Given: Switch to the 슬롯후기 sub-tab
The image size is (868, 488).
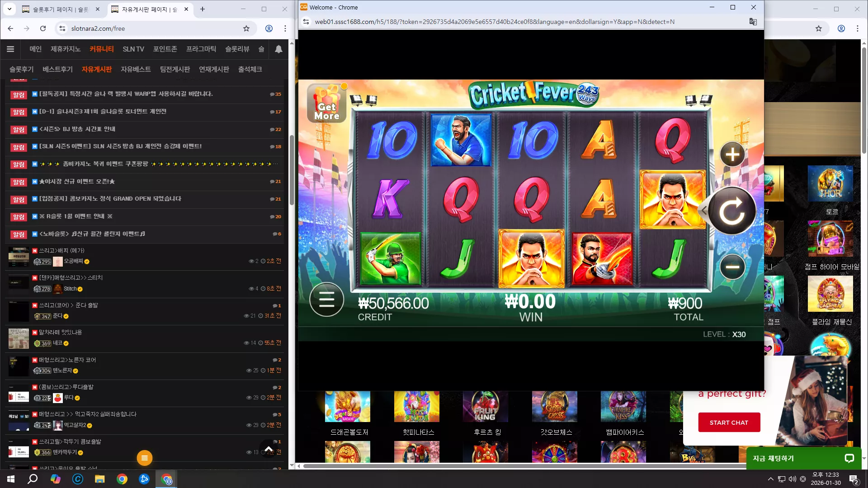Looking at the screenshot, I should 22,69.
